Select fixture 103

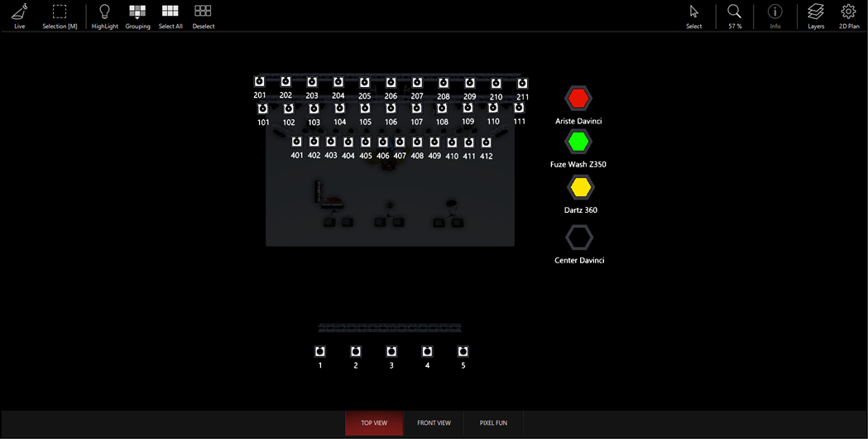coord(314,109)
